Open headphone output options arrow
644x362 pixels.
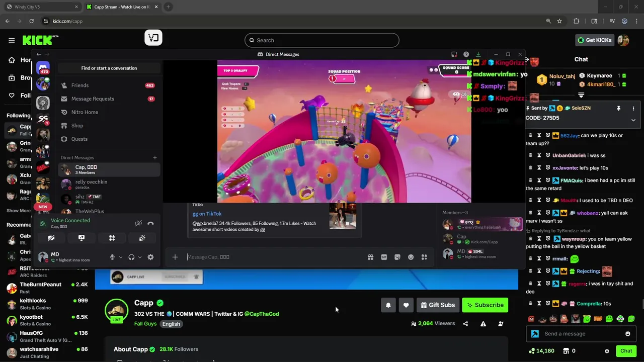coord(140,257)
